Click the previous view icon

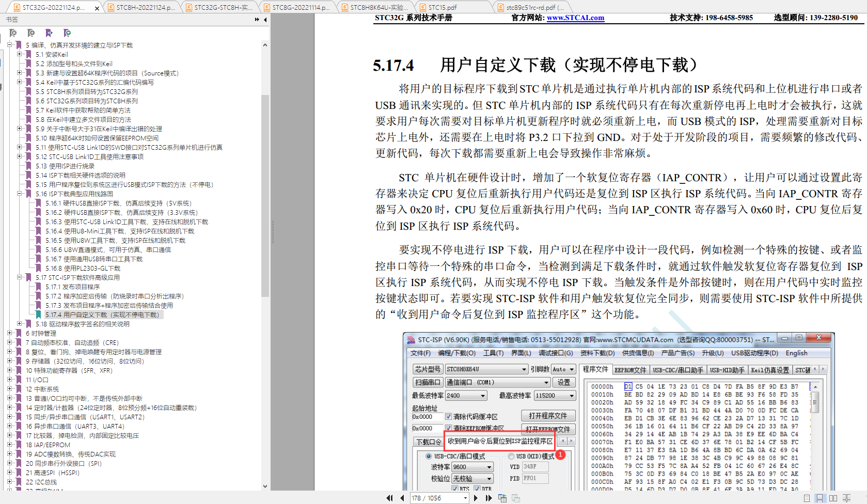pos(502,498)
